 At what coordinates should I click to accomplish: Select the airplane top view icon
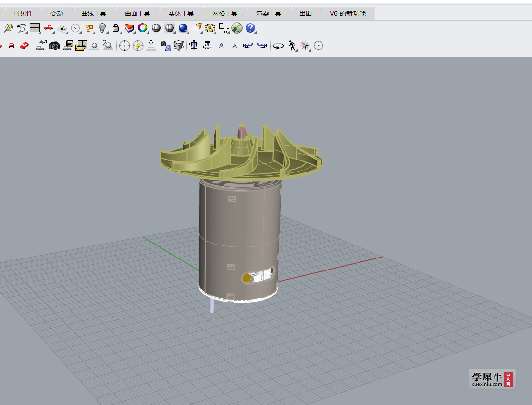[x=194, y=46]
